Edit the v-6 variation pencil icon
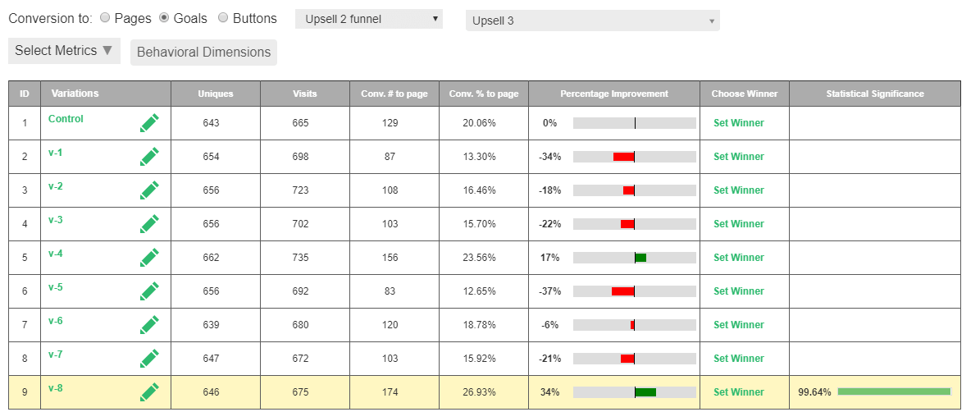Image resolution: width=980 pixels, height=412 pixels. click(x=149, y=325)
